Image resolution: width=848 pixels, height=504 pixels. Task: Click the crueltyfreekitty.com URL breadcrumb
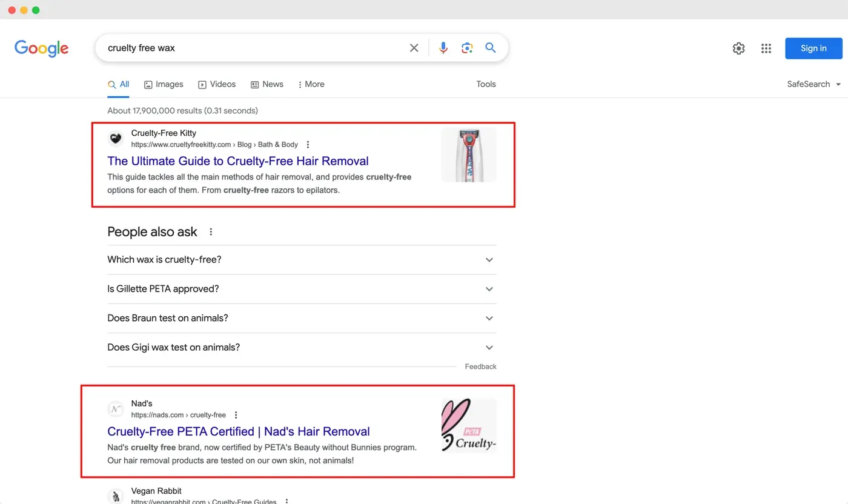click(x=214, y=145)
